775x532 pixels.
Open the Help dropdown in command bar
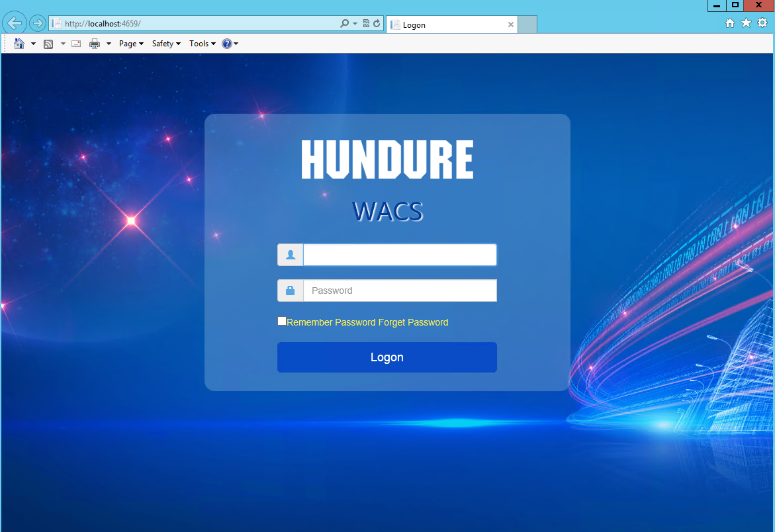pyautogui.click(x=230, y=44)
